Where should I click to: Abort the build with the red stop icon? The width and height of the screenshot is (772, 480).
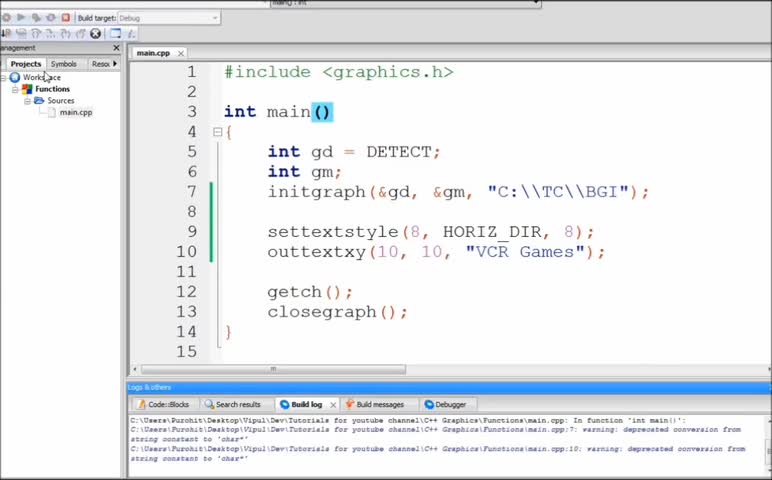[65, 18]
